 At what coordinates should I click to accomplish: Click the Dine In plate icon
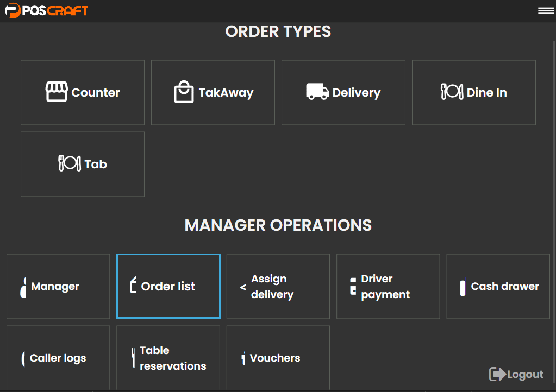click(452, 92)
